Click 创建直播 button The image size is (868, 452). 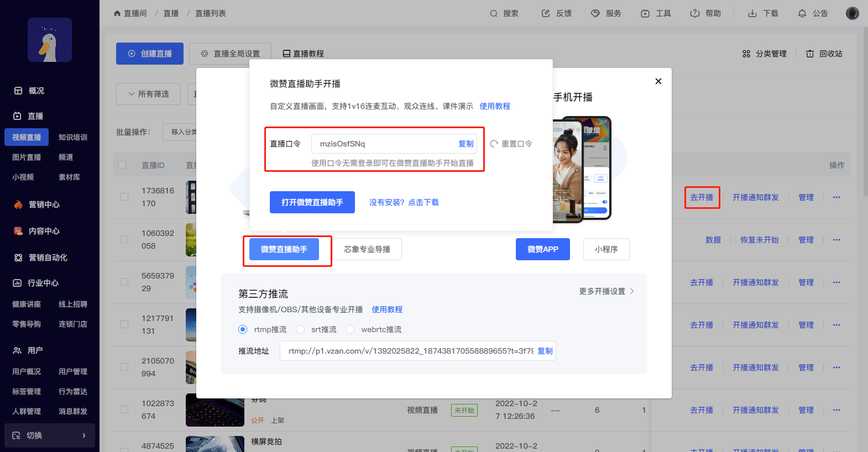tap(150, 54)
